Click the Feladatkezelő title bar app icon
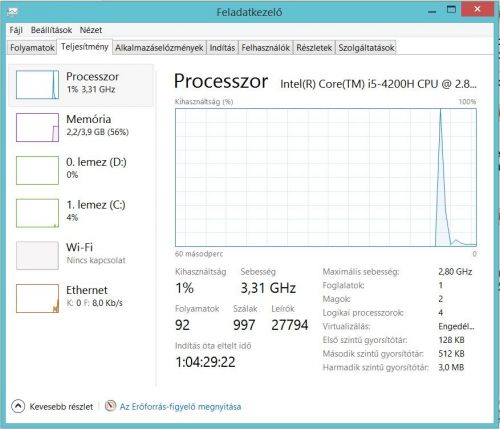The image size is (500, 429). pos(12,12)
